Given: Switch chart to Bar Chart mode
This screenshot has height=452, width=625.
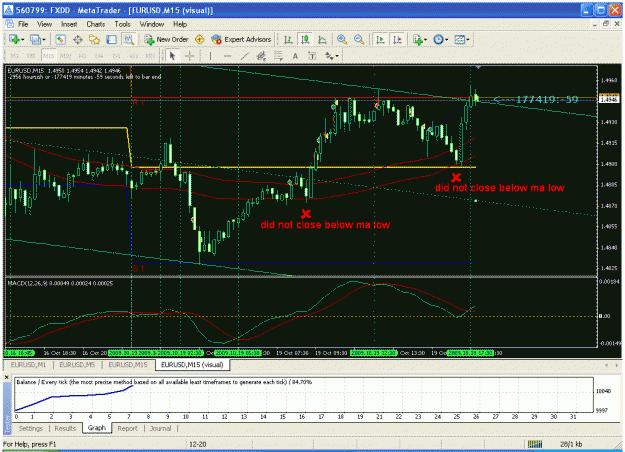Looking at the screenshot, I should pyautogui.click(x=288, y=39).
